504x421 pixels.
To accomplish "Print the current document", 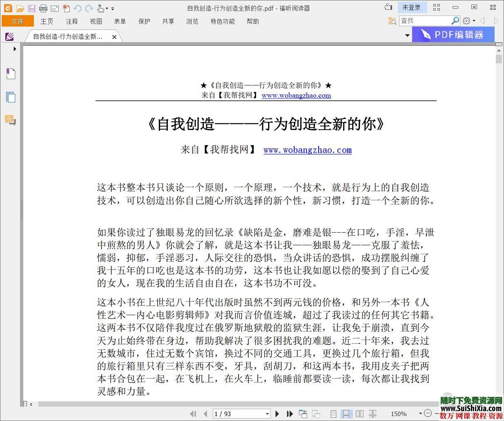I will [43, 7].
